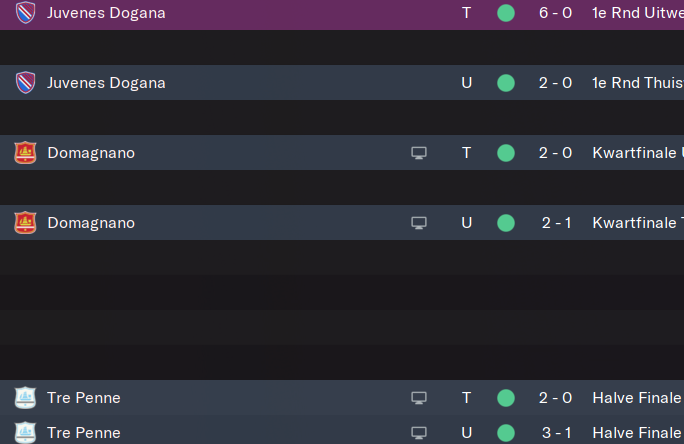Viewport: 684px width, 444px height.
Task: Click Domagnano crest in the 2 - 0 row
Action: (25, 153)
